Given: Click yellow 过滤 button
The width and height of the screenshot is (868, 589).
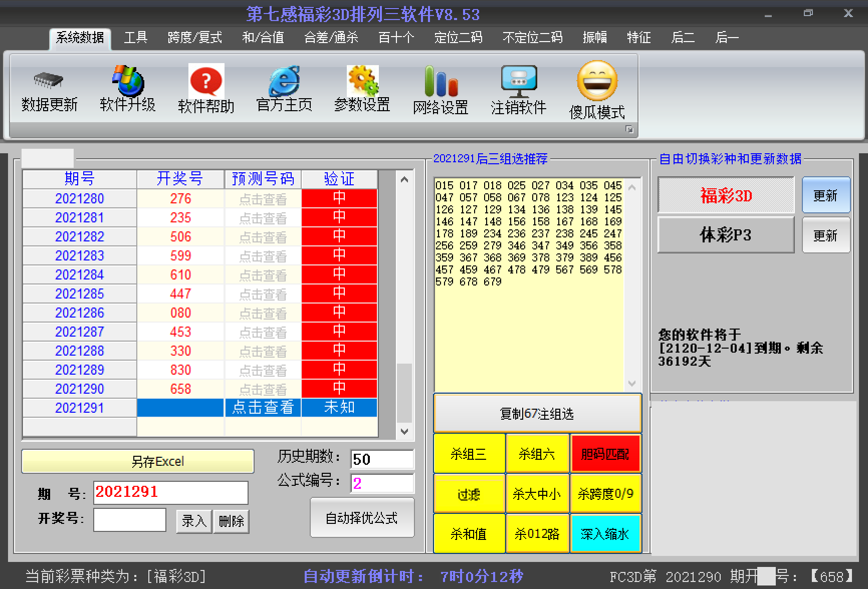Looking at the screenshot, I should click(x=469, y=494).
